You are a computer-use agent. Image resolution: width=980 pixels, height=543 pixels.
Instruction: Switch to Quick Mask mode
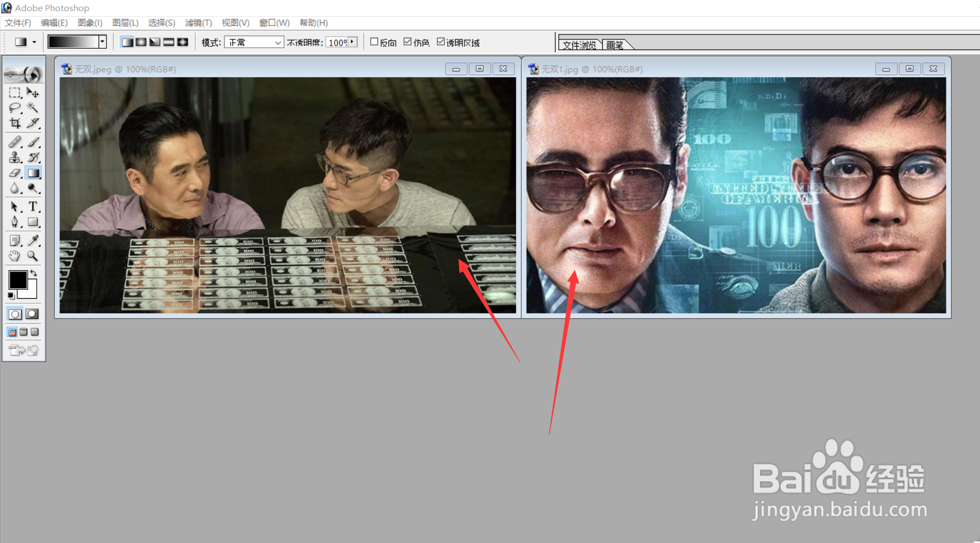[x=32, y=314]
